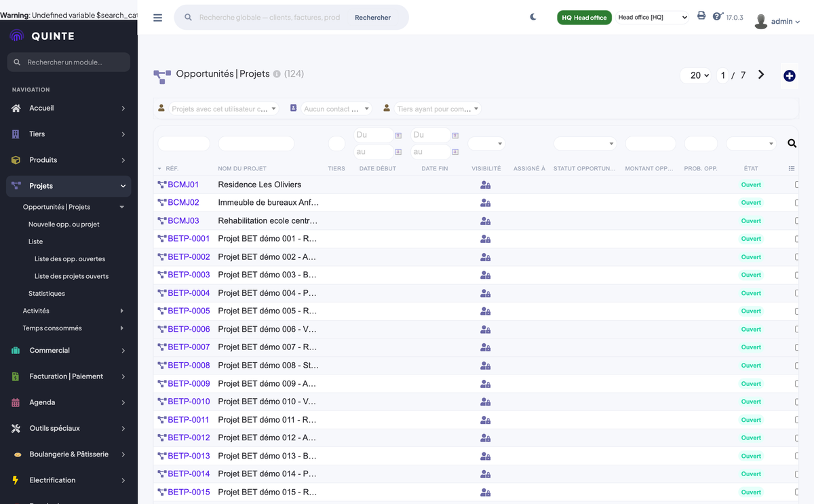Select checkbox of BETP-0015 row
814x504 pixels.
click(798, 492)
